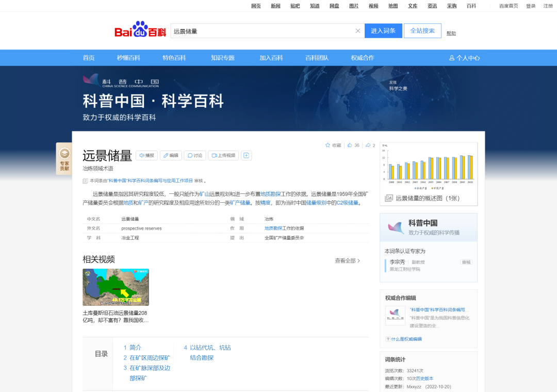Click the 讨论 comment button
The width and height of the screenshot is (557, 392).
194,155
